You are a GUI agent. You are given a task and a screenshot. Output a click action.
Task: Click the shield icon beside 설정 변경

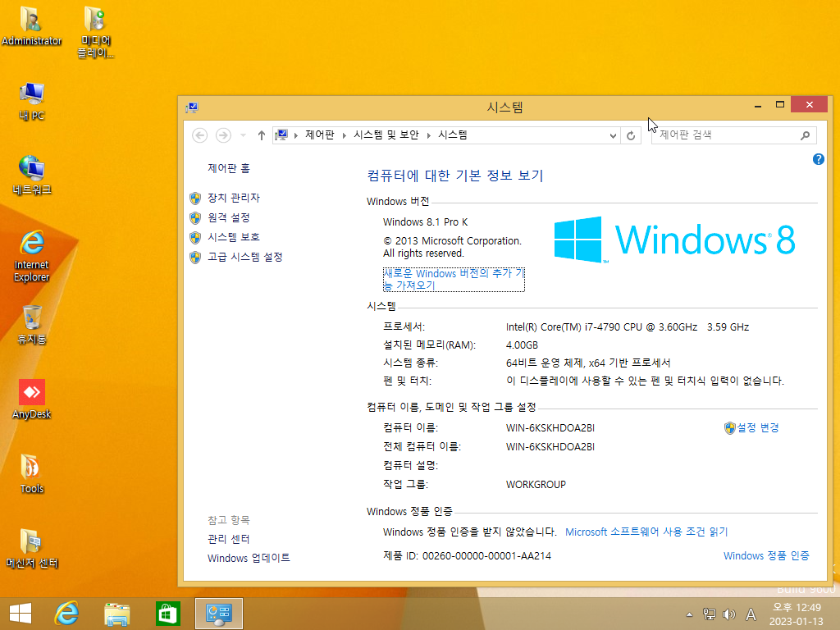[729, 428]
